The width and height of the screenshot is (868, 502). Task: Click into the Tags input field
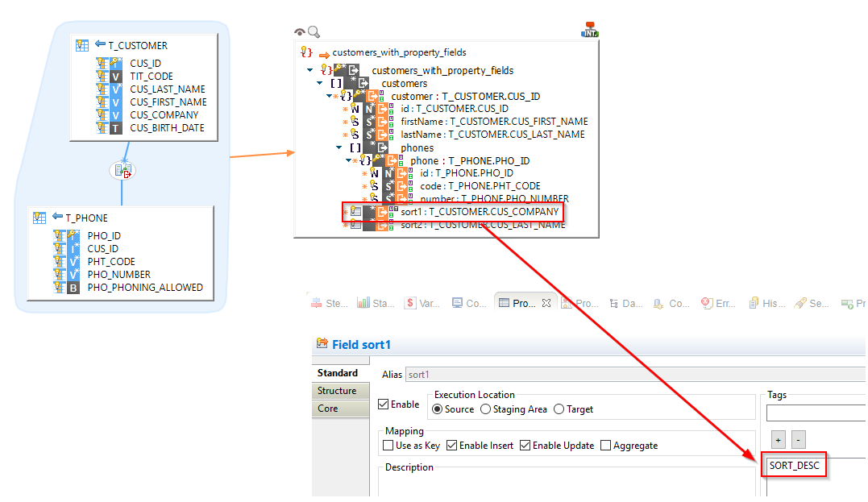[814, 413]
